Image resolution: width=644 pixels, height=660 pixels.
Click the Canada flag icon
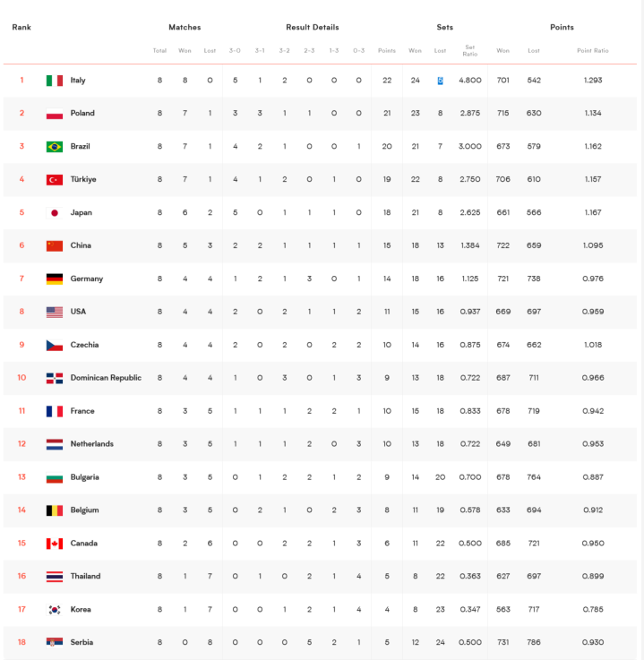(x=55, y=544)
